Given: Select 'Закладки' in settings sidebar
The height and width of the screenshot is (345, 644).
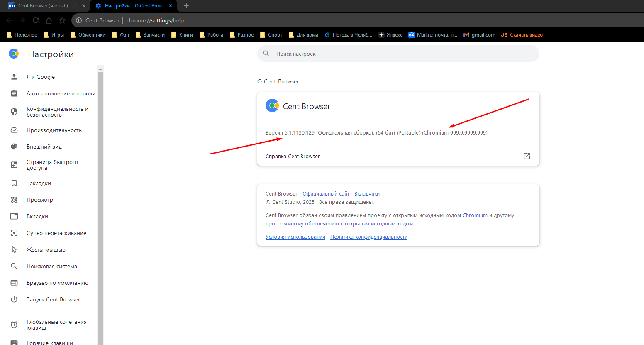Looking at the screenshot, I should 39,183.
